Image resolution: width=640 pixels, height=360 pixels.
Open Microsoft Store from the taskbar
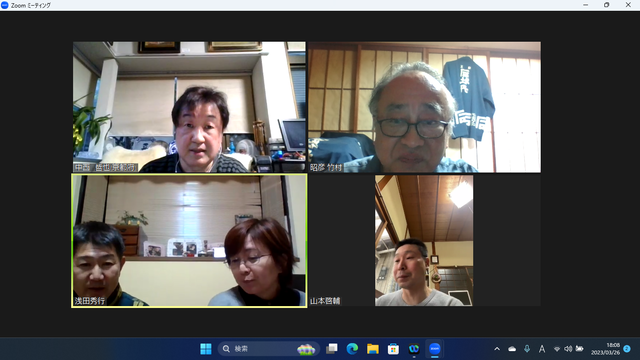pos(393,349)
